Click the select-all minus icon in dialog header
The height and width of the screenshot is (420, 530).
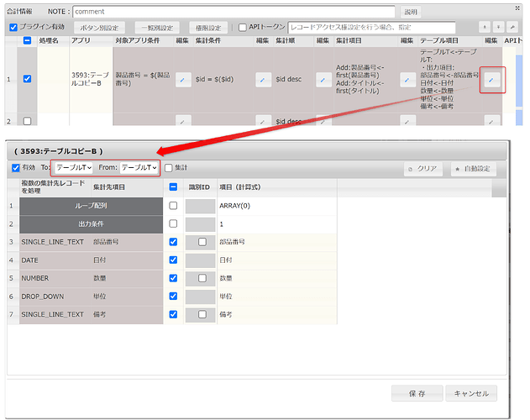point(173,187)
